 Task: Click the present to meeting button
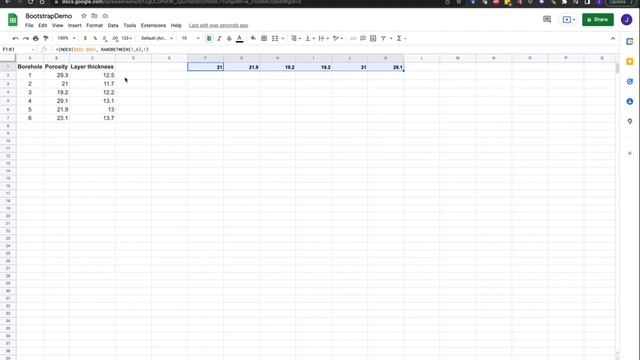[569, 20]
